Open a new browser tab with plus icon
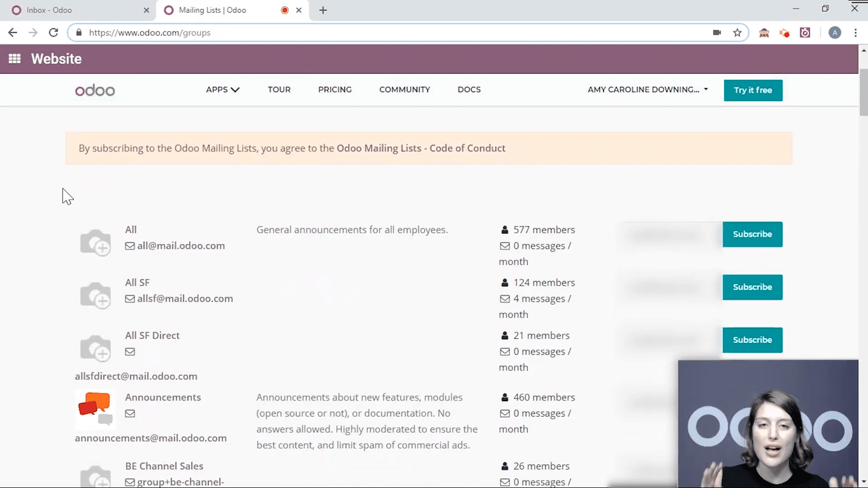 click(x=323, y=10)
